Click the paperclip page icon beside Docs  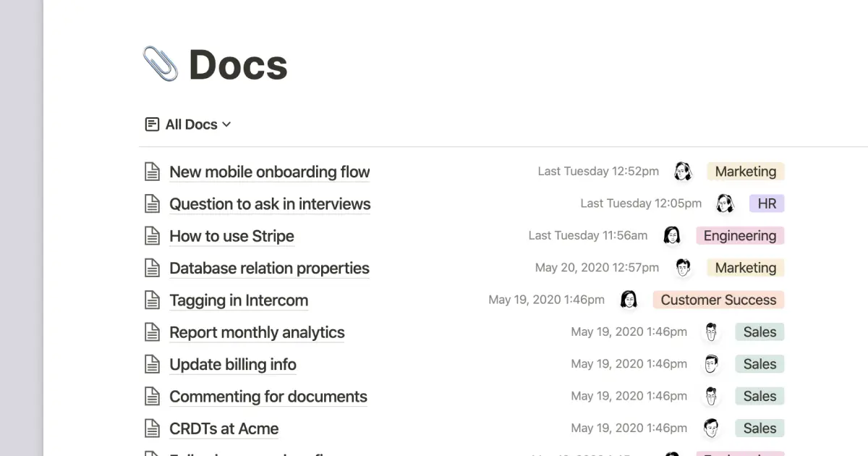click(160, 64)
